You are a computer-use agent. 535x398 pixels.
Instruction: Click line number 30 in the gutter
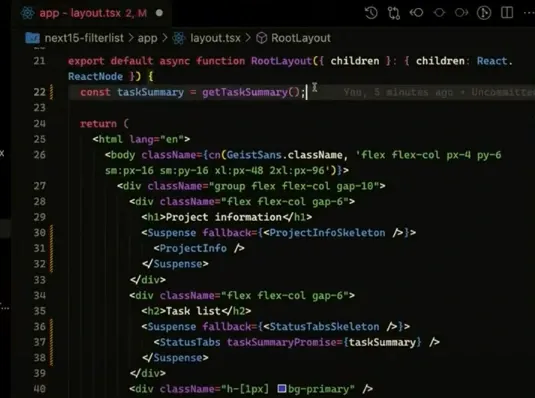click(39, 233)
